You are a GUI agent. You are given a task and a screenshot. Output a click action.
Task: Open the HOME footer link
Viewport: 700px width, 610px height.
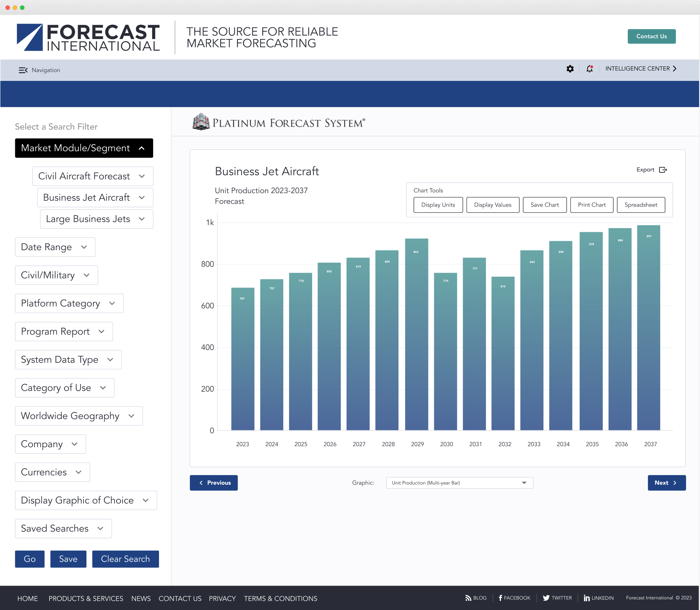pos(28,598)
